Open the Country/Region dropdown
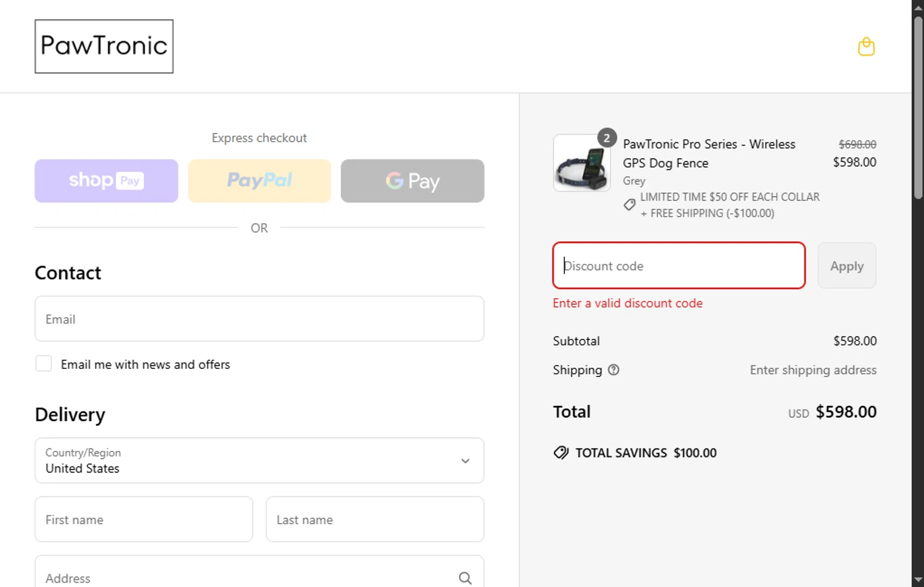The height and width of the screenshot is (587, 924). [x=259, y=460]
